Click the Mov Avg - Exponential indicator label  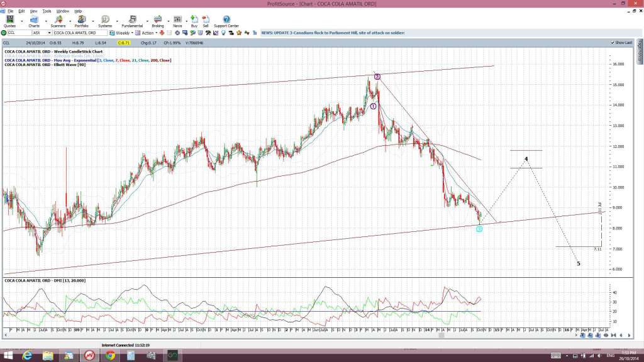click(x=88, y=60)
